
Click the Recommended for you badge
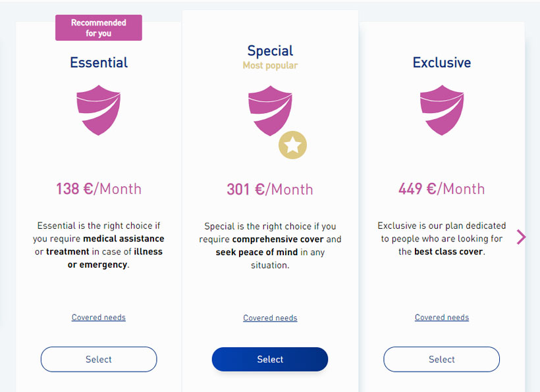pos(99,28)
